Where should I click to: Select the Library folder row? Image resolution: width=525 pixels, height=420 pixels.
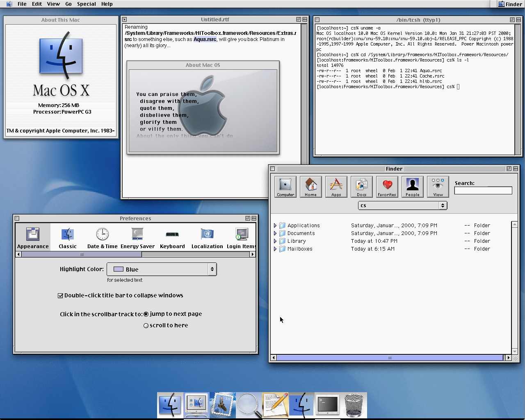(391, 241)
